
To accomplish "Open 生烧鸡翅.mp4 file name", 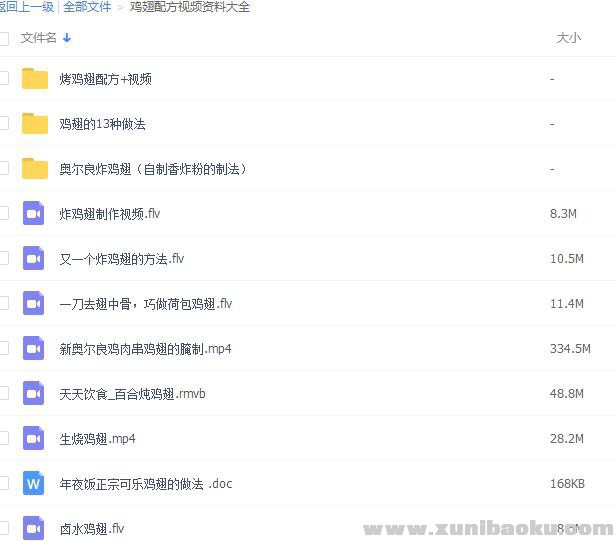I will [x=97, y=438].
